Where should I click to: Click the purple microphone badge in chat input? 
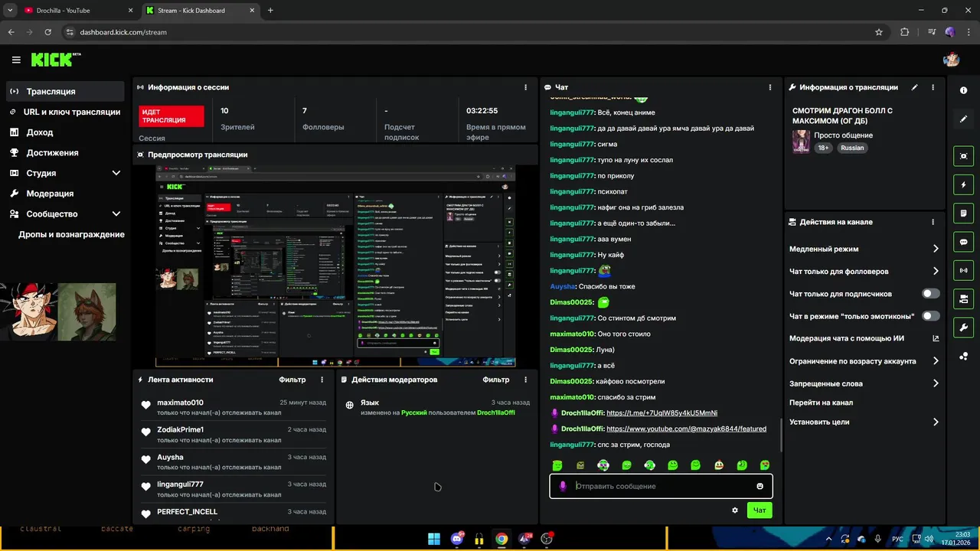[563, 486]
